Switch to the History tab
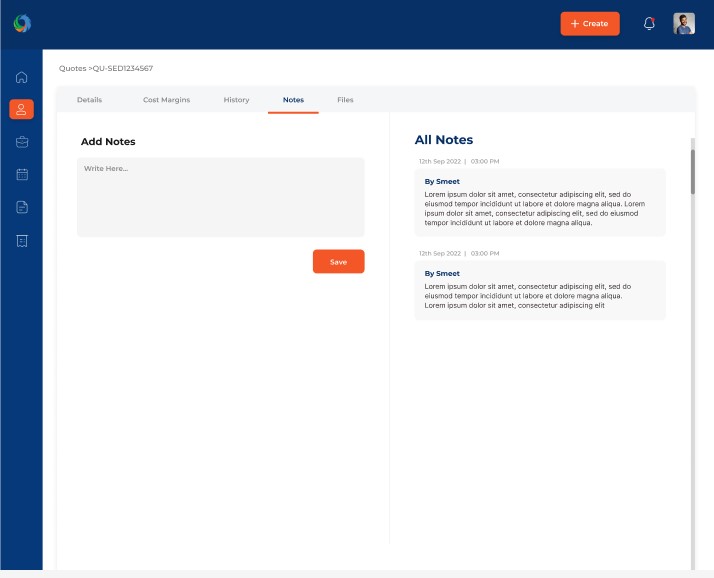This screenshot has height=578, width=714. pyautogui.click(x=236, y=100)
